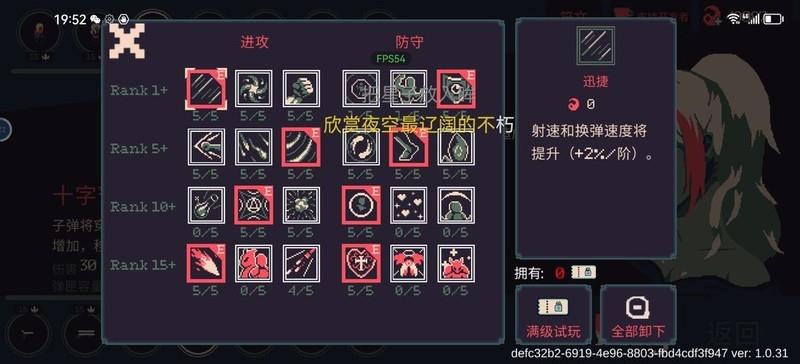The width and height of the screenshot is (800, 364).
Task: Pick the clenched fist rune in Rank 1+
Action: click(301, 89)
